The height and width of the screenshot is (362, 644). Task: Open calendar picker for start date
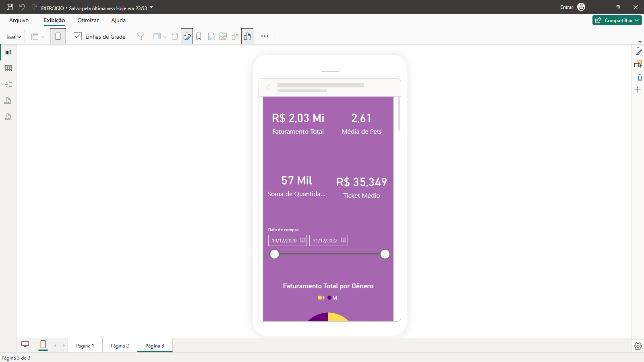pyautogui.click(x=302, y=240)
